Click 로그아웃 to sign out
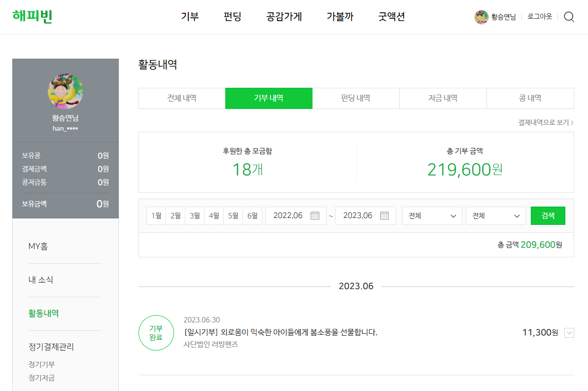This screenshot has width=588, height=391. coord(539,16)
